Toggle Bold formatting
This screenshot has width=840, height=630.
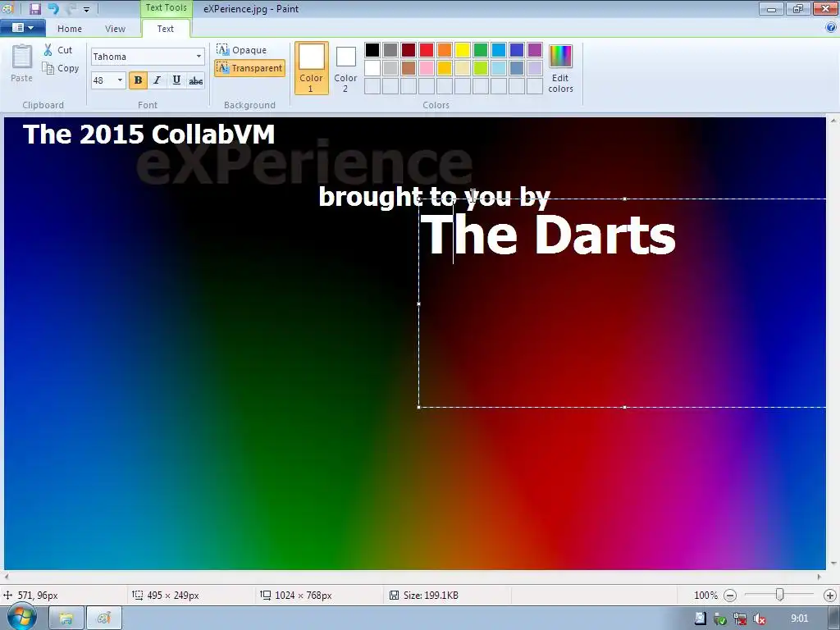pos(138,80)
